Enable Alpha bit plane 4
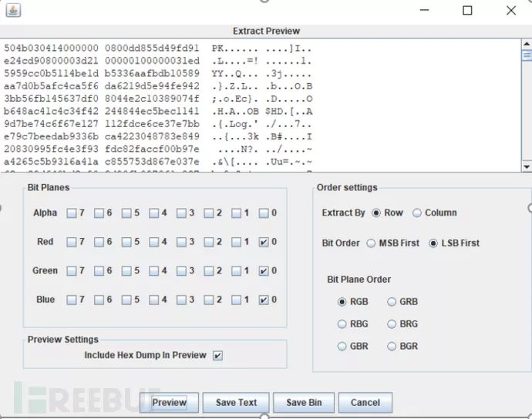This screenshot has width=532, height=419. [153, 213]
